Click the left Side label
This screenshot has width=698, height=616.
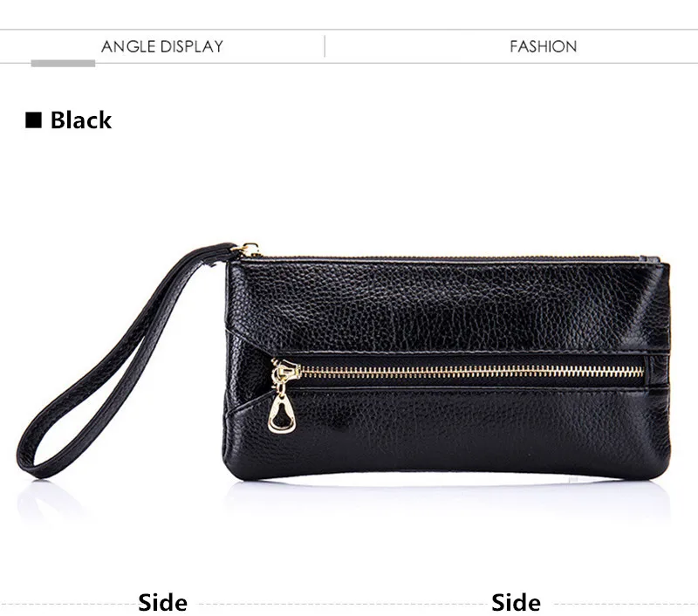[162, 603]
